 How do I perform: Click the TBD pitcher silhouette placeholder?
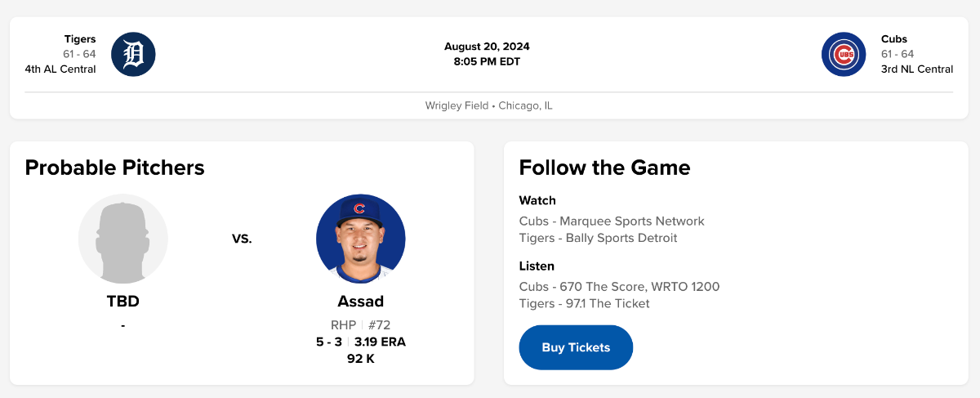[x=123, y=239]
